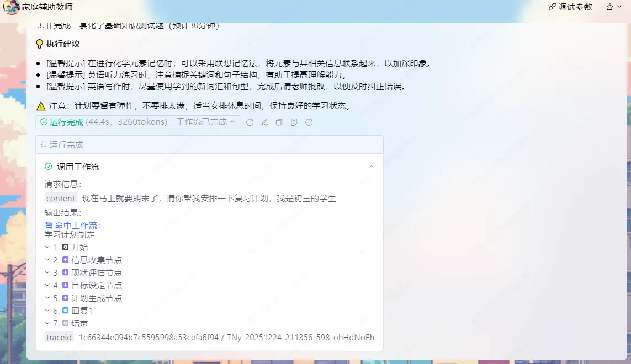Expand the 目标设定节点 step
631x364 pixels.
coord(47,285)
